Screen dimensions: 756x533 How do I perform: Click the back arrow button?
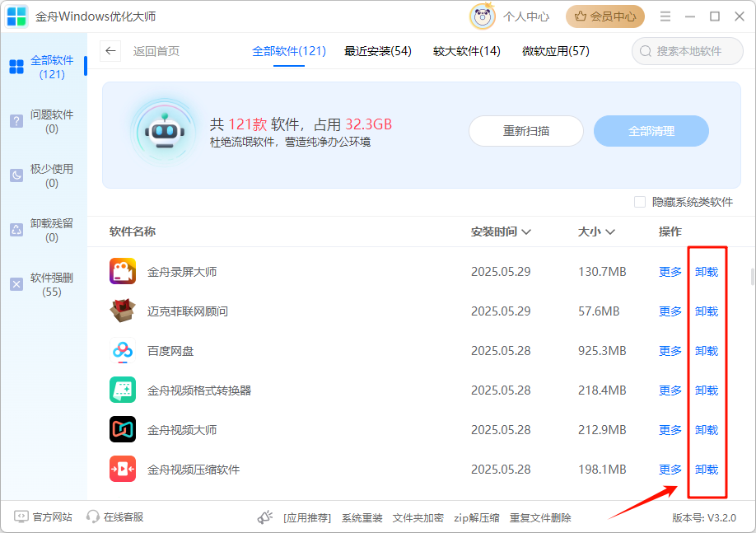(x=110, y=51)
